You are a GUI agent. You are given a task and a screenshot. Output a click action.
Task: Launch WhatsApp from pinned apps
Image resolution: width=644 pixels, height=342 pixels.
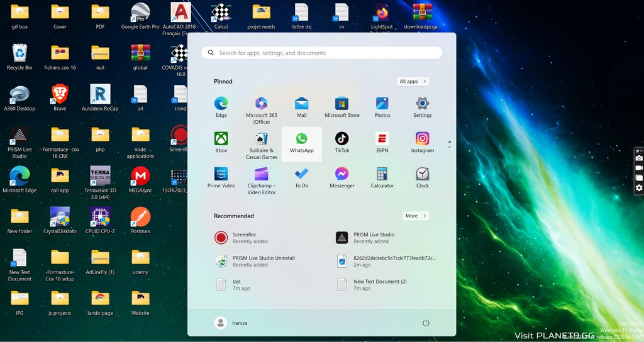(x=301, y=143)
